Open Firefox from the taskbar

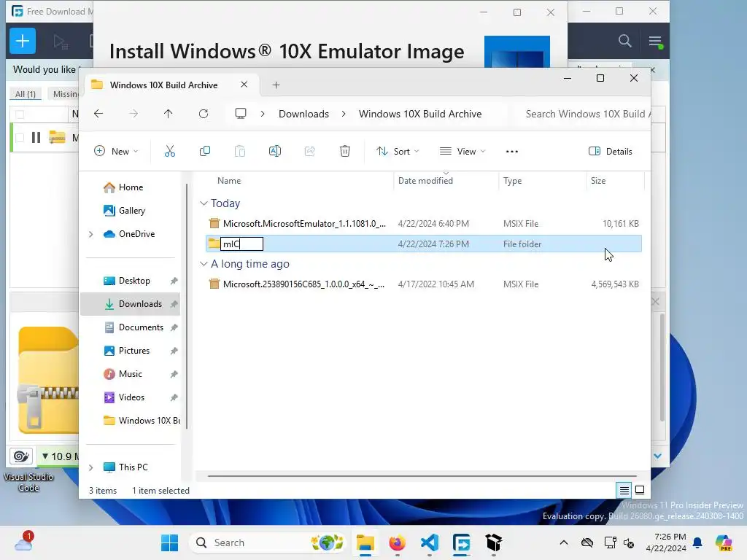pyautogui.click(x=398, y=542)
